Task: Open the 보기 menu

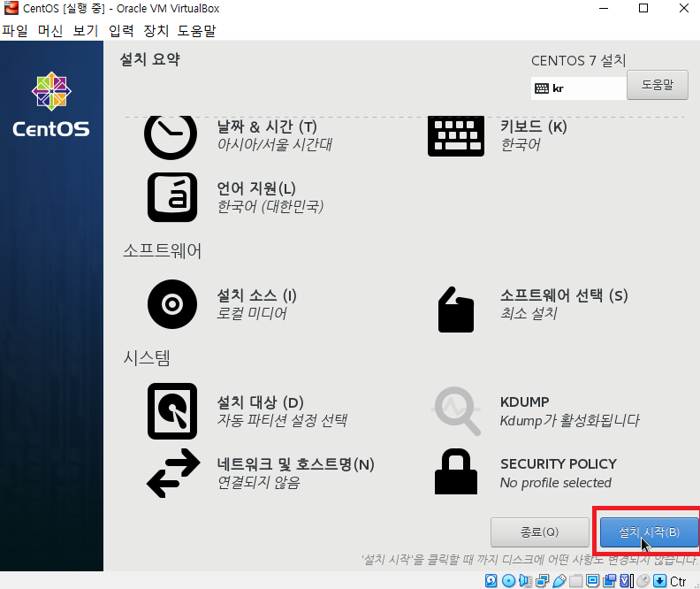Action: [85, 31]
